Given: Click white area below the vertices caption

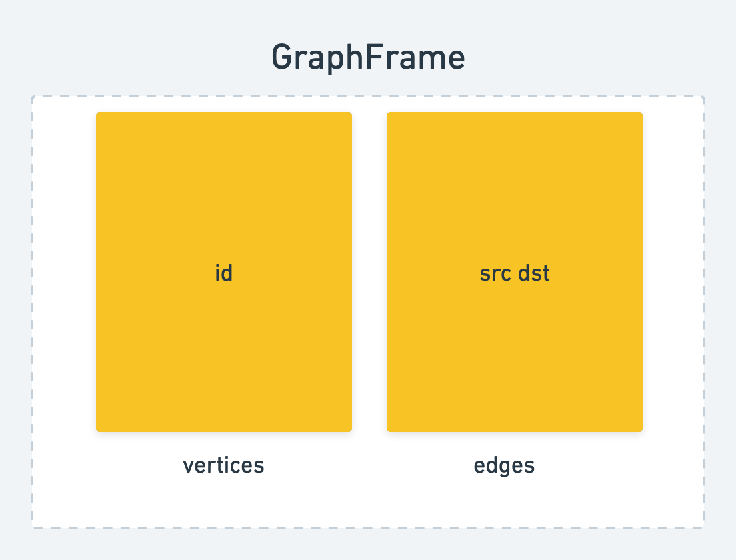Looking at the screenshot, I should tap(223, 501).
